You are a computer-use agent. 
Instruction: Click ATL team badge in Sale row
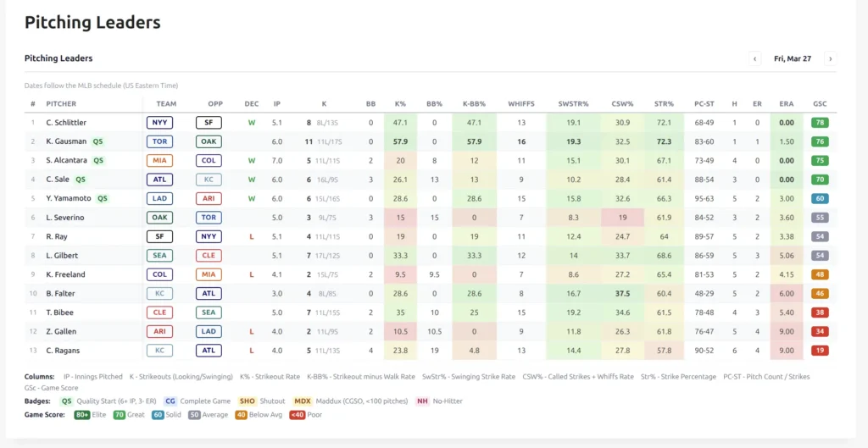[x=159, y=180]
